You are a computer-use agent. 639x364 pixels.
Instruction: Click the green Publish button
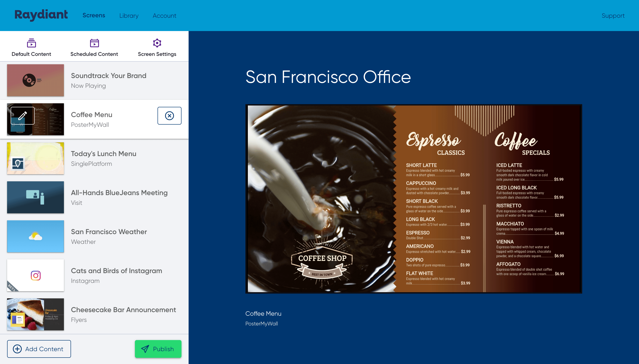click(158, 349)
